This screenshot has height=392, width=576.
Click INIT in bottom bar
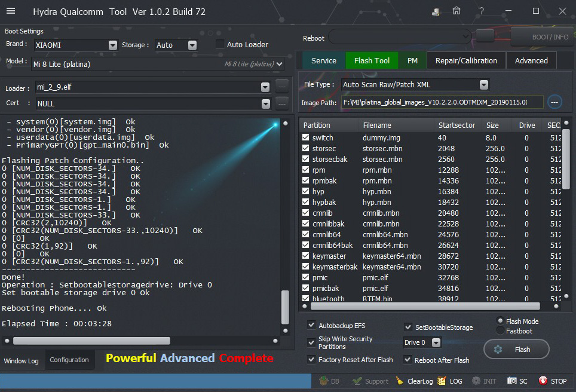(x=484, y=381)
